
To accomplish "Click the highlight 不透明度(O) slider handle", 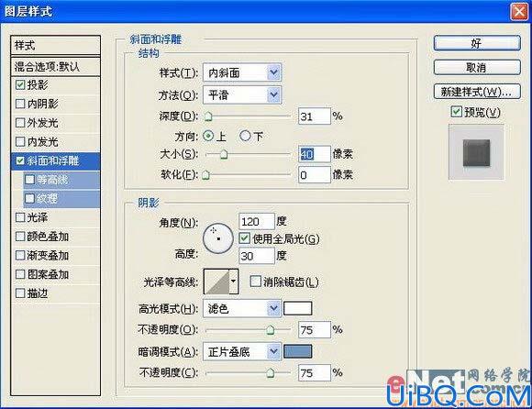I will (x=270, y=329).
